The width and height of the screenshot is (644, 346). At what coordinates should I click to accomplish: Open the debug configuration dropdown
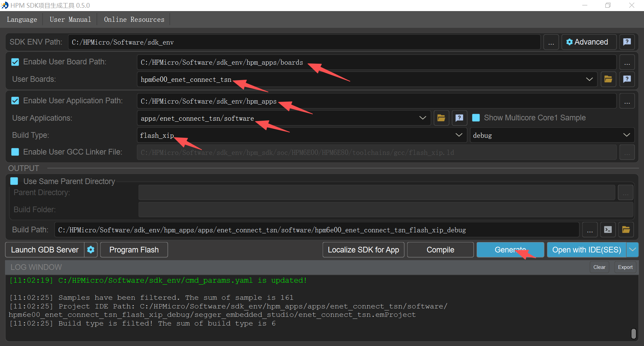[x=552, y=135]
